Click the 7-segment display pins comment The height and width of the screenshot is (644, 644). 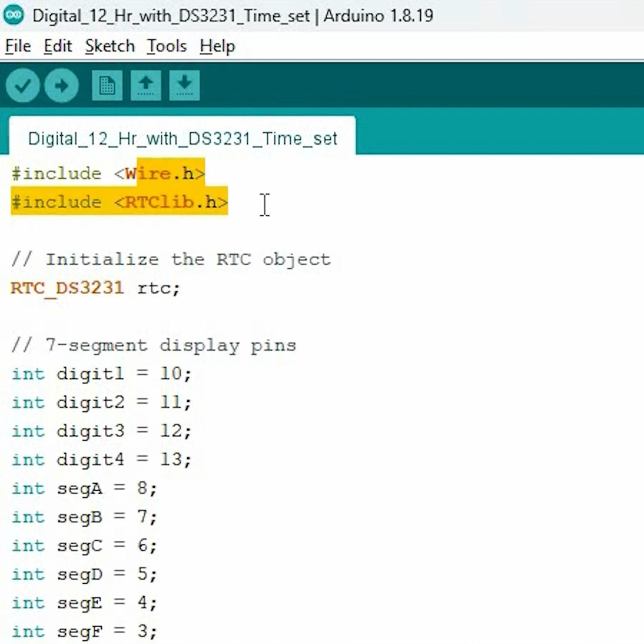tap(153, 345)
